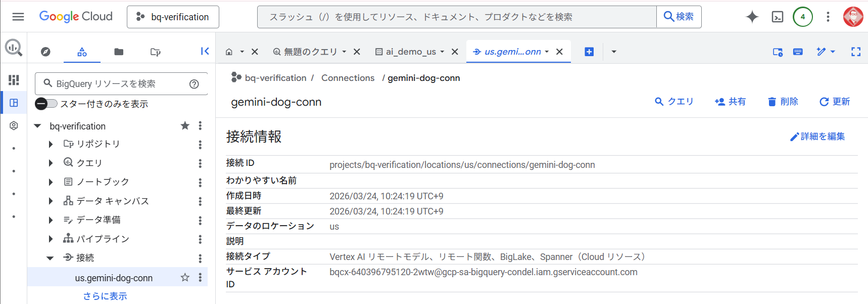Open the bq-verification project selector
Image resolution: width=868 pixels, height=304 pixels.
click(x=173, y=17)
